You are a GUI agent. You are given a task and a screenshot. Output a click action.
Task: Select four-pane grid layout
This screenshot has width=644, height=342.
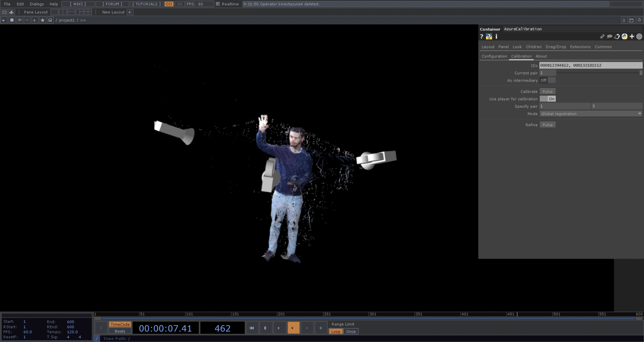point(88,12)
